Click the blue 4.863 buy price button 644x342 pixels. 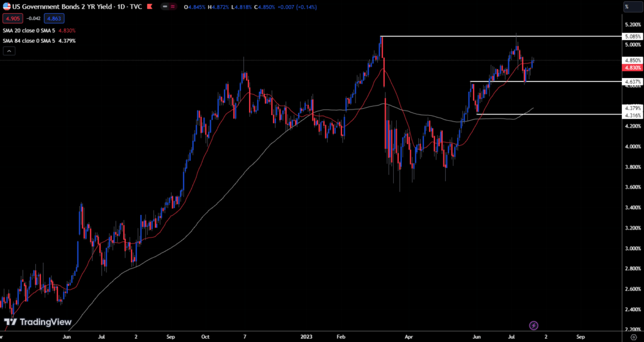54,18
